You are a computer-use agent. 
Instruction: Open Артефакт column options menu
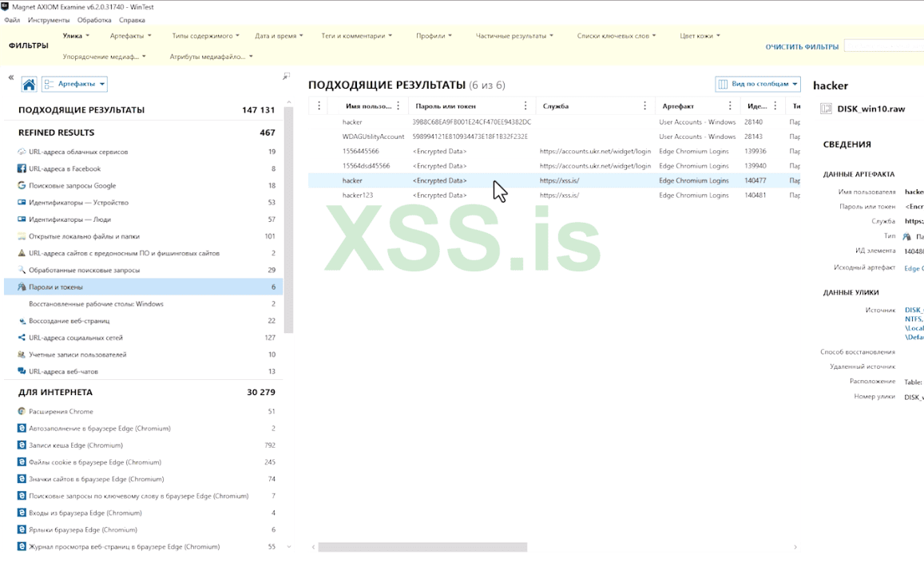tap(730, 106)
